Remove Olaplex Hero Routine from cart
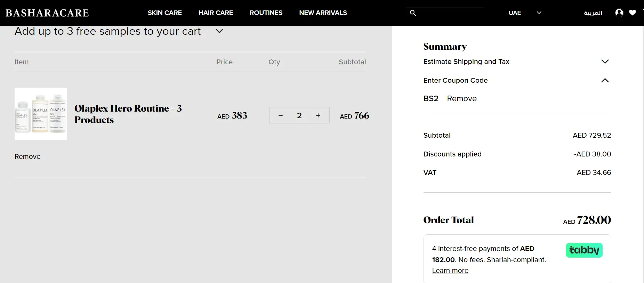 (x=27, y=156)
